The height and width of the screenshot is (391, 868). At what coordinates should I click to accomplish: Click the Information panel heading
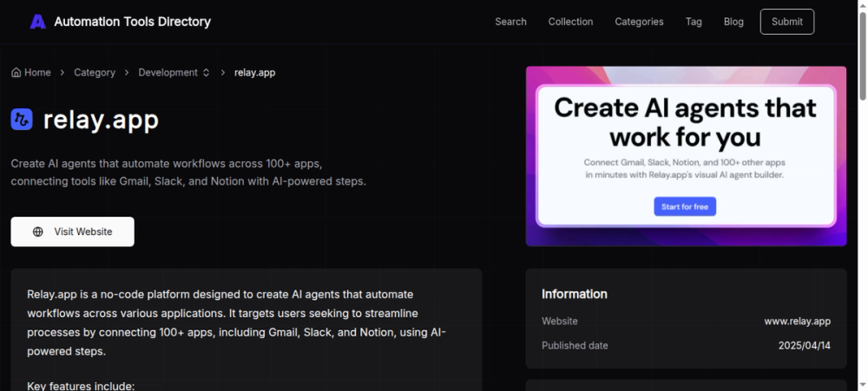click(x=574, y=294)
